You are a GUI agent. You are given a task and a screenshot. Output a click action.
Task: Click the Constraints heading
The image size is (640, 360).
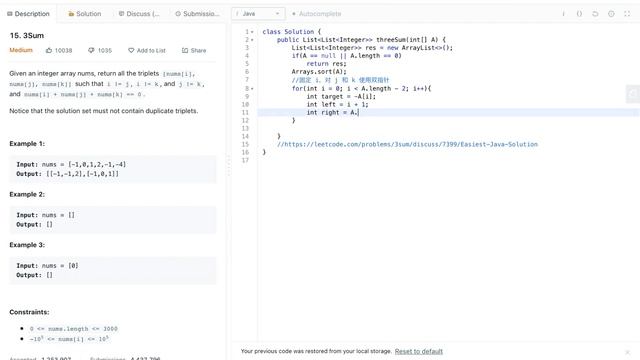pos(29,312)
